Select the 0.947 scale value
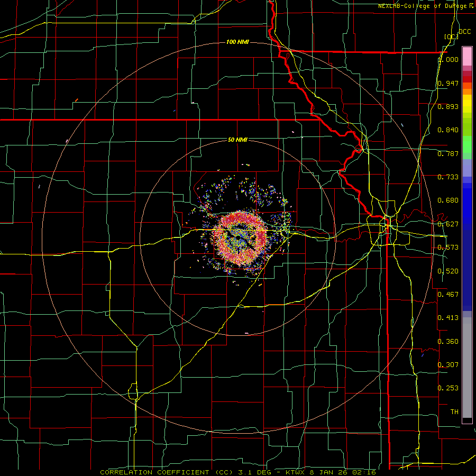 coord(448,83)
